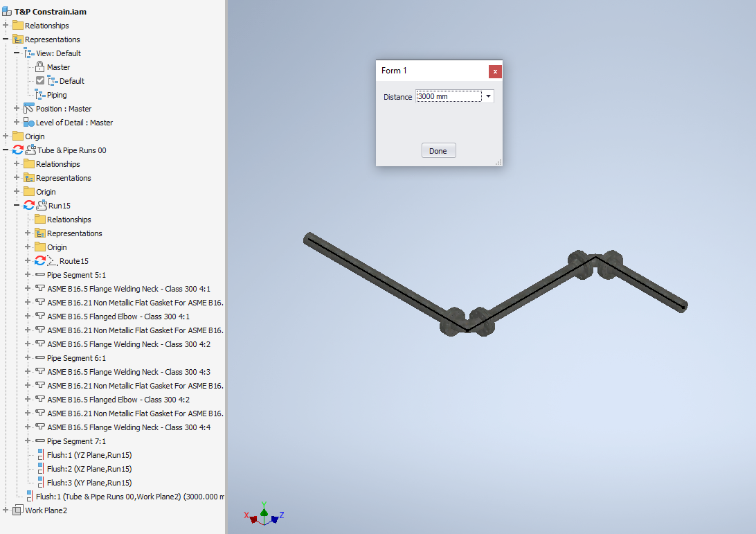This screenshot has width=756, height=534.
Task: Open the Distance dropdown in Form 1
Action: click(x=489, y=96)
